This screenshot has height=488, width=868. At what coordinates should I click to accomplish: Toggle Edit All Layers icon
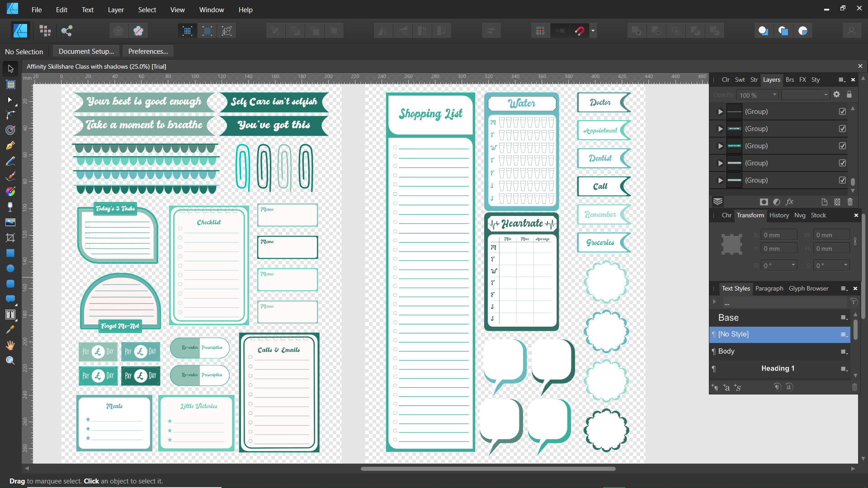[718, 202]
